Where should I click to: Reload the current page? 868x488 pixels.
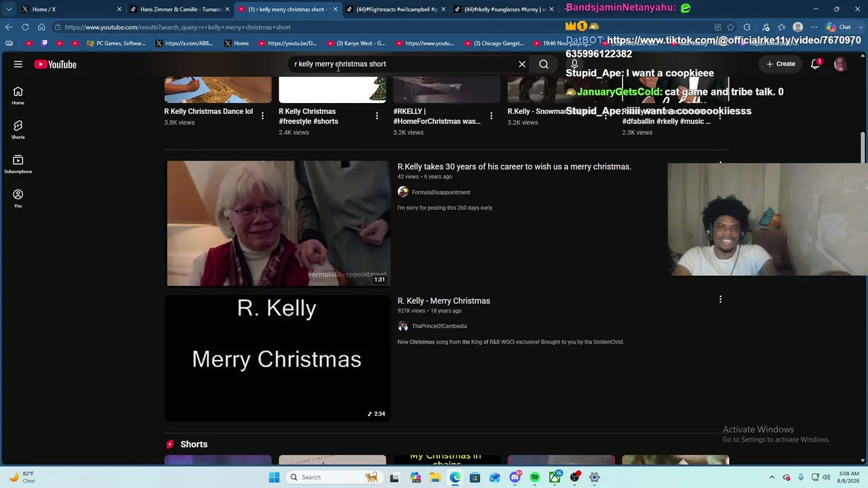[x=25, y=27]
